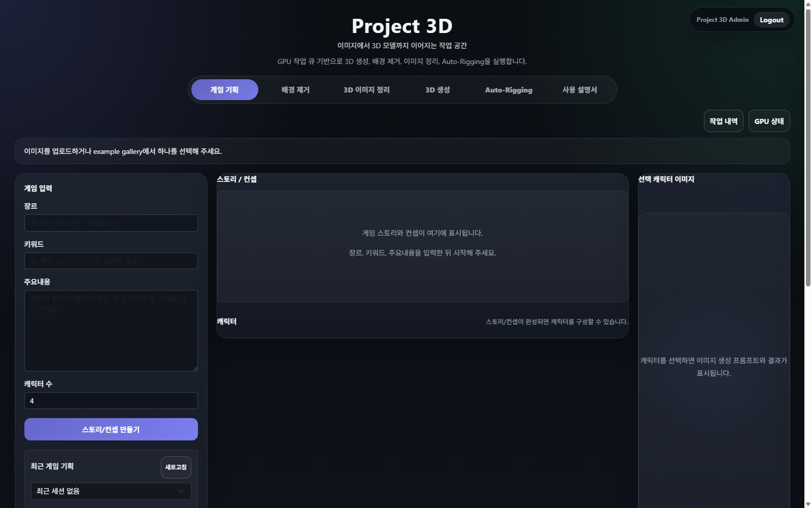Click the 캐릭터 수 number field
The width and height of the screenshot is (812, 508).
point(111,401)
